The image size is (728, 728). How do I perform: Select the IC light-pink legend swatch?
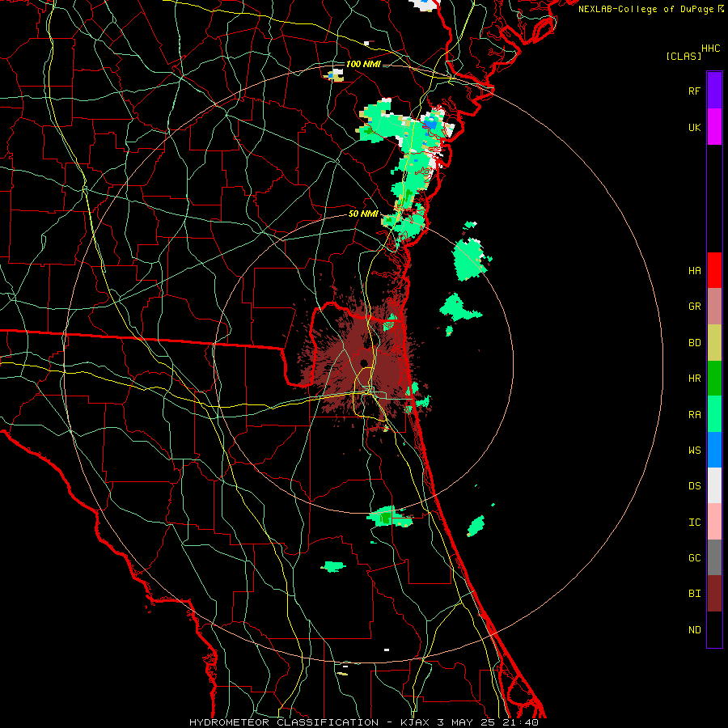pyautogui.click(x=714, y=522)
